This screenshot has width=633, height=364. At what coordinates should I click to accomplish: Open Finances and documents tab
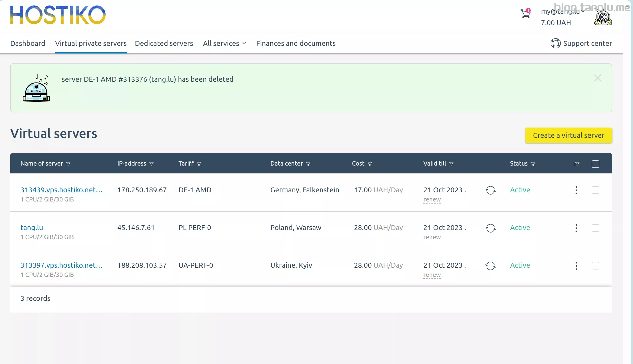[x=296, y=43]
